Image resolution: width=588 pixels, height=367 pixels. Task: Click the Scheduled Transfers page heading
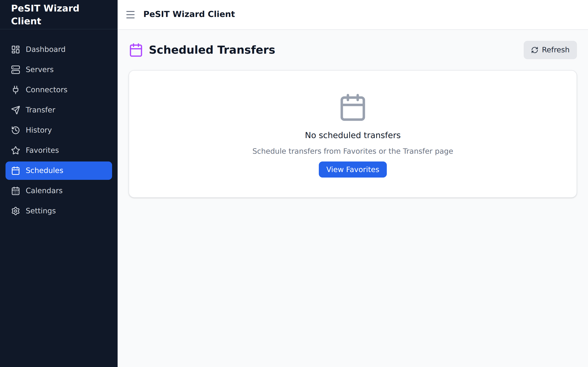point(212,50)
